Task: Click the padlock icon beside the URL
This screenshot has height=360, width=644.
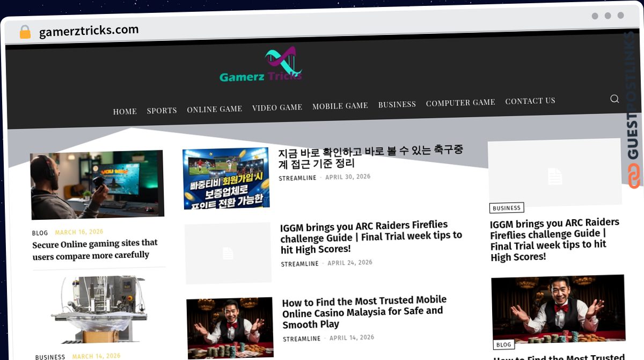Action: pyautogui.click(x=25, y=32)
